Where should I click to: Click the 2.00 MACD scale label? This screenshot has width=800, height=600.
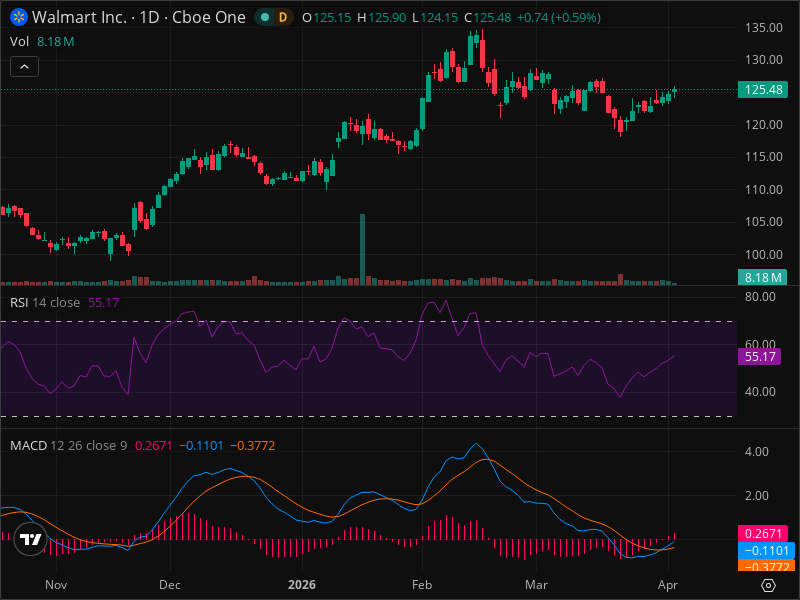757,495
